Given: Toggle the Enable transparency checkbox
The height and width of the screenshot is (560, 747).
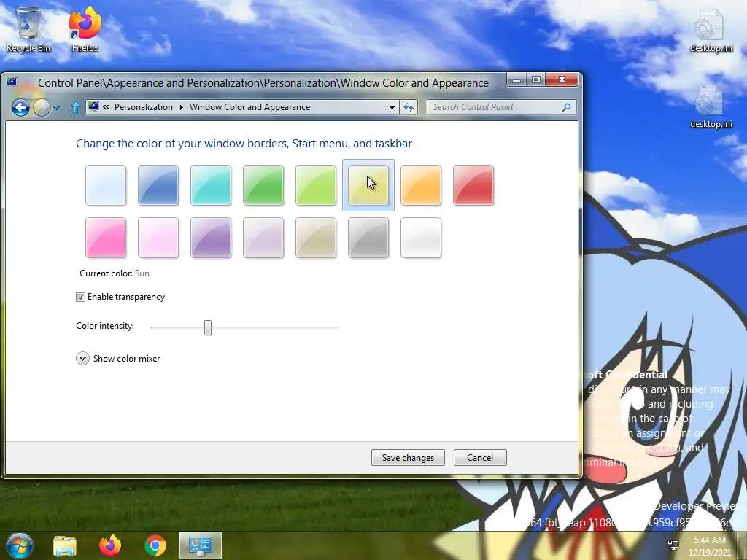Looking at the screenshot, I should point(80,297).
